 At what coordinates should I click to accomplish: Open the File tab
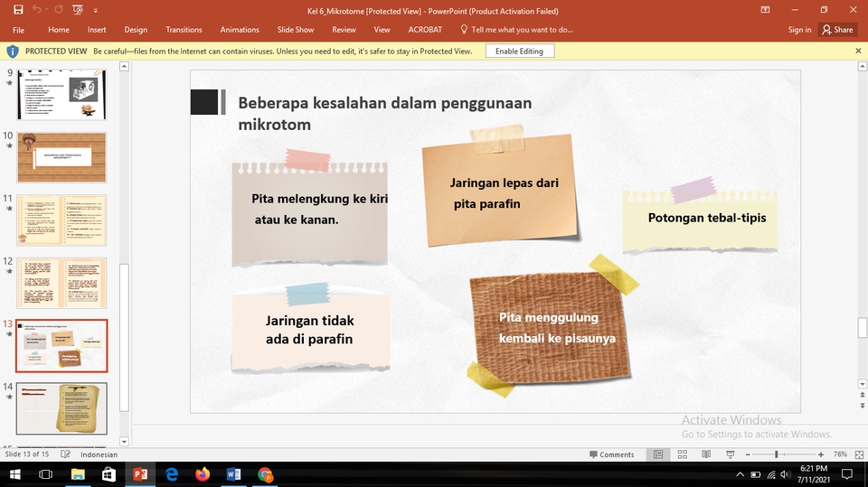point(18,30)
